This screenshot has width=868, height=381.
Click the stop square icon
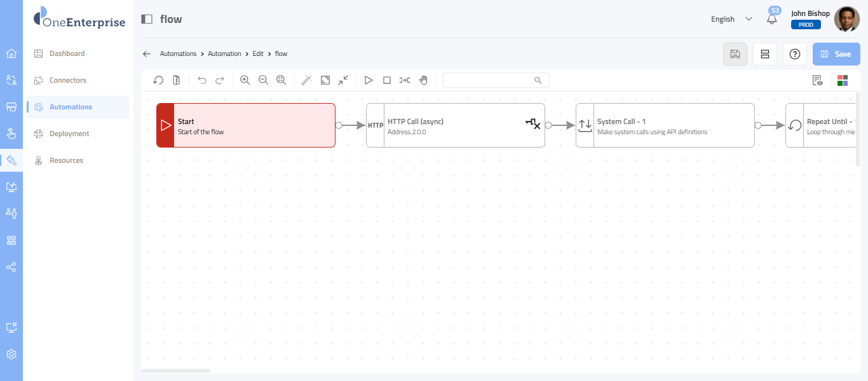pyautogui.click(x=386, y=80)
